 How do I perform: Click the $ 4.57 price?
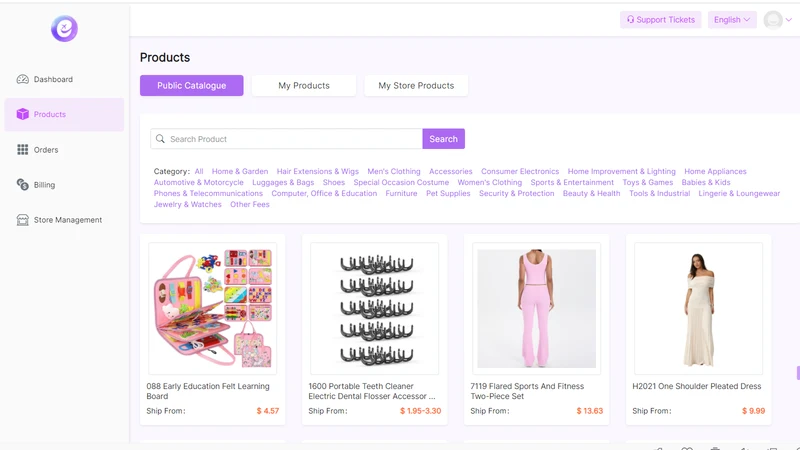[x=267, y=411]
